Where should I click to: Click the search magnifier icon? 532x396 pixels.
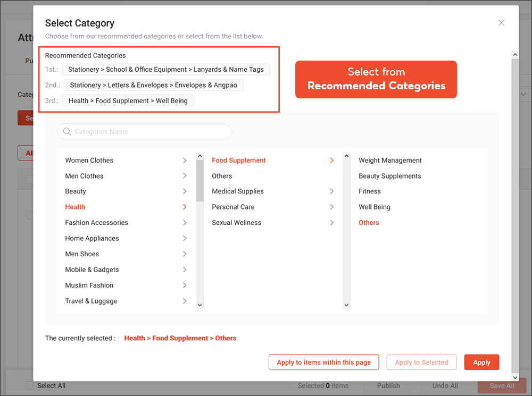coord(66,131)
